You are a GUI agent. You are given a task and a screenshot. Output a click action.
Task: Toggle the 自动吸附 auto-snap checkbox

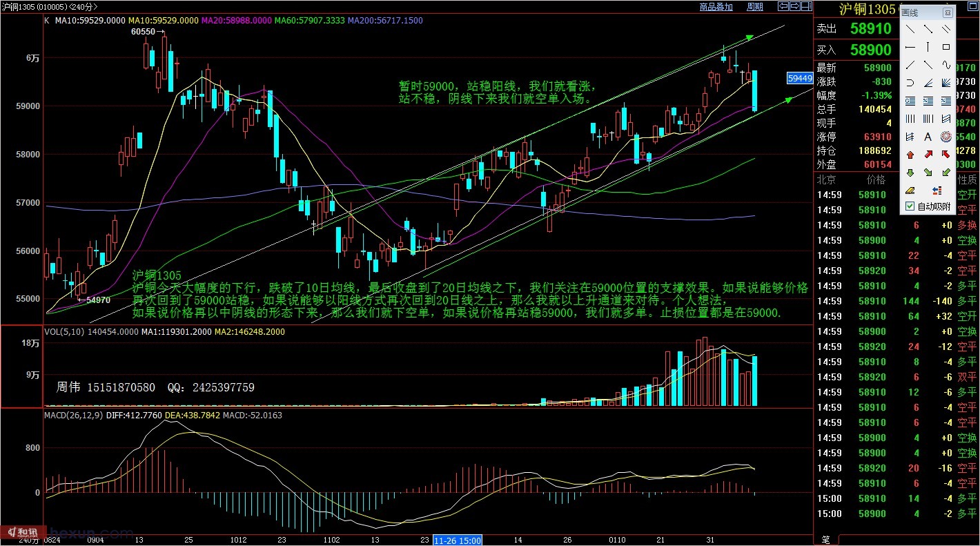910,206
